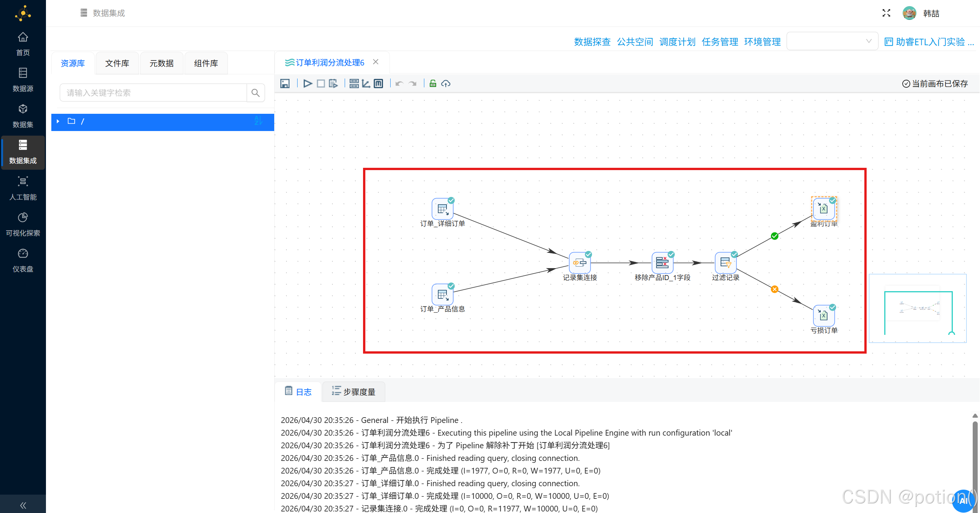
Task: Click the cloud upload icon on the toolbar
Action: (445, 83)
